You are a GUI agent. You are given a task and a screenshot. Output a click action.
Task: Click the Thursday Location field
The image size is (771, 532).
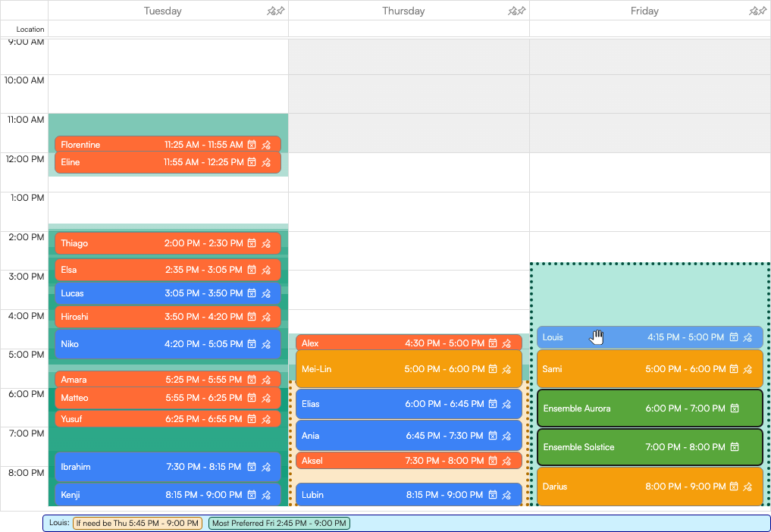coord(409,29)
